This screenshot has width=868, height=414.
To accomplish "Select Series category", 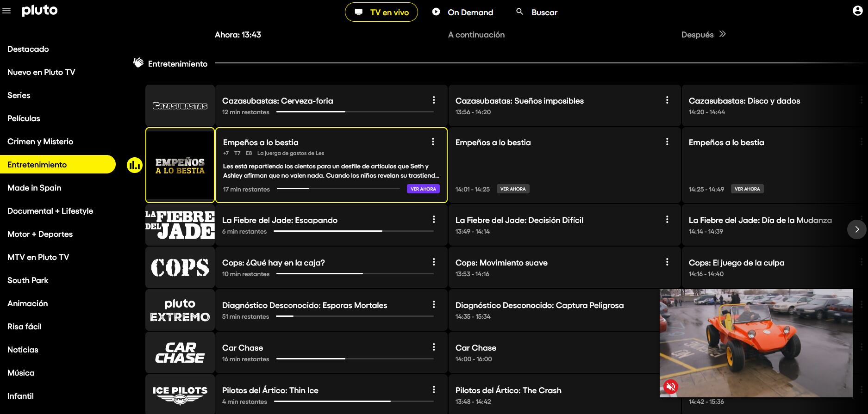I will coord(19,95).
